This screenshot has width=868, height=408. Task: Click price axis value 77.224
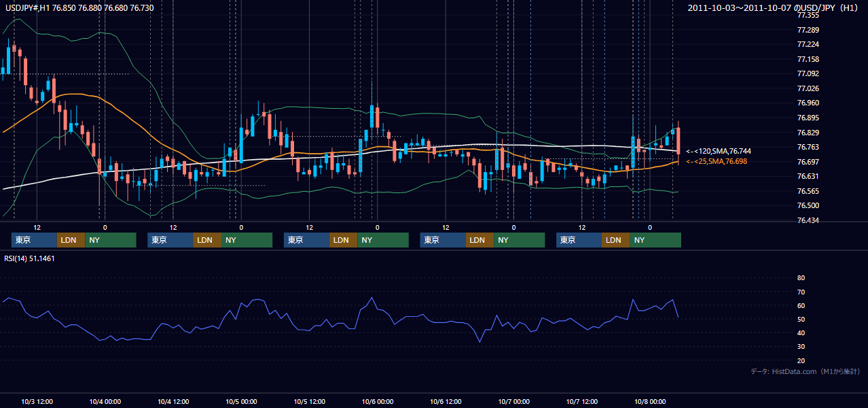[807, 44]
